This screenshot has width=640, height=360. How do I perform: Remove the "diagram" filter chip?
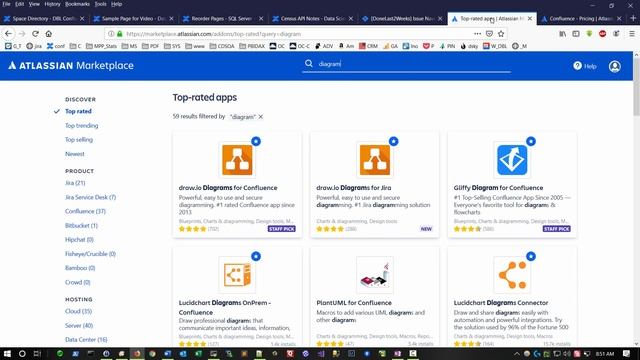[260, 117]
